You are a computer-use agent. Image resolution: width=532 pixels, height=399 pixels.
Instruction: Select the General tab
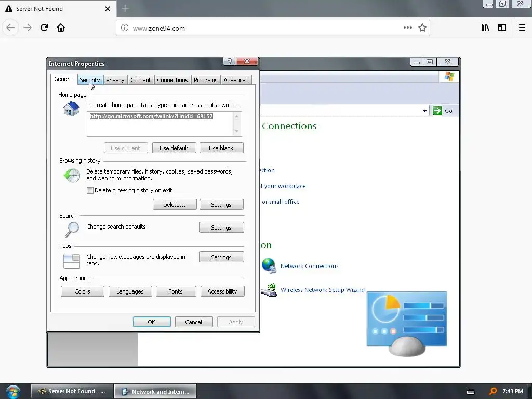(64, 79)
